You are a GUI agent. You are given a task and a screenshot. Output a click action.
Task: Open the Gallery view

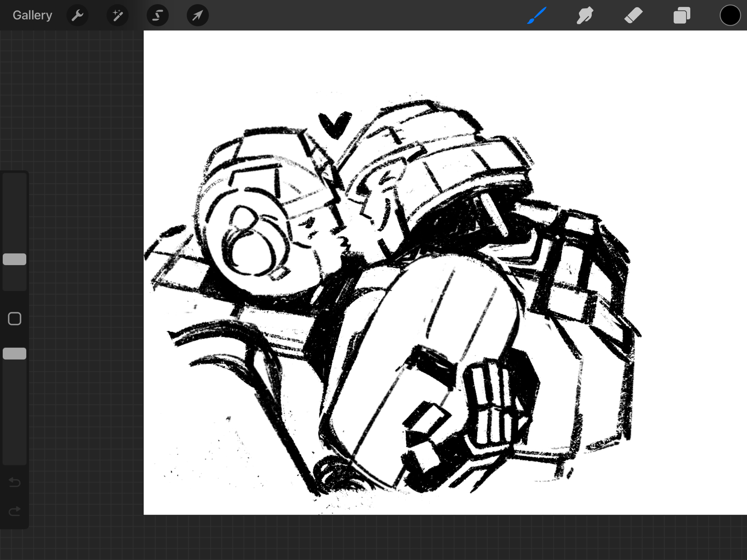pyautogui.click(x=32, y=15)
